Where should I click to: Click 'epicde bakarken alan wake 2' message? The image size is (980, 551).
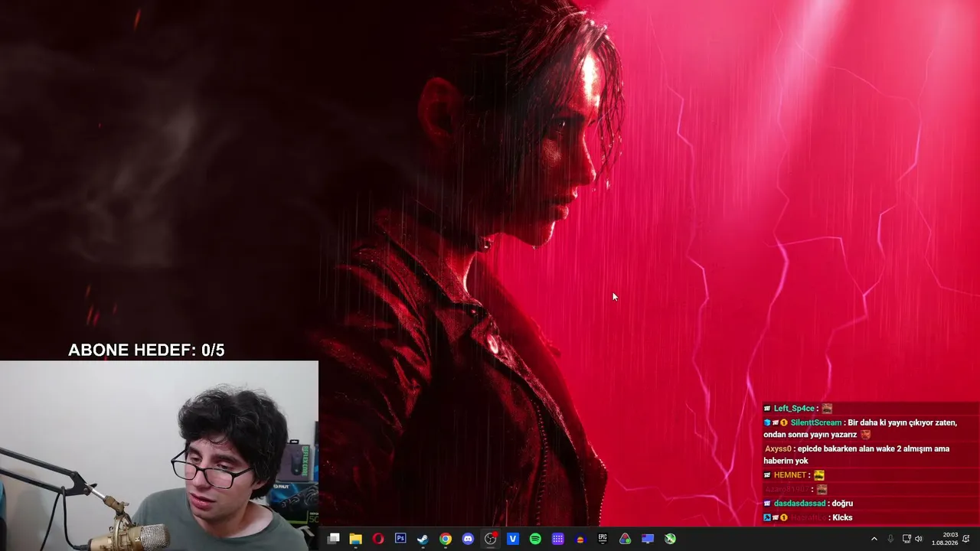point(857,455)
